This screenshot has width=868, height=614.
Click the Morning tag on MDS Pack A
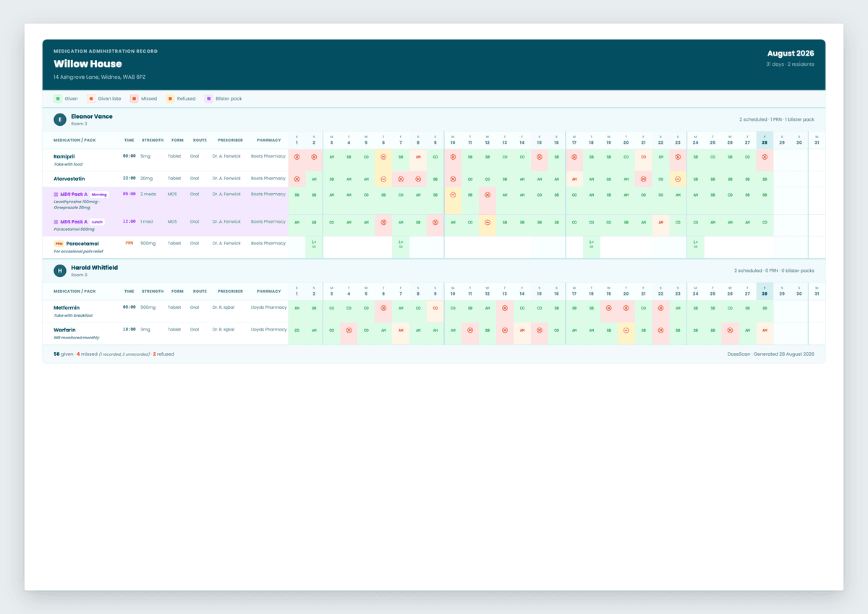(x=99, y=195)
